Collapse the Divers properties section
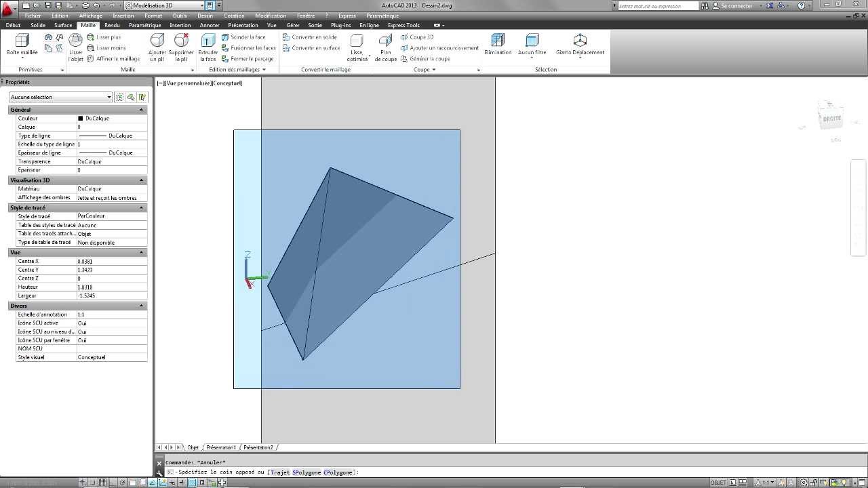868x488 pixels. point(142,306)
